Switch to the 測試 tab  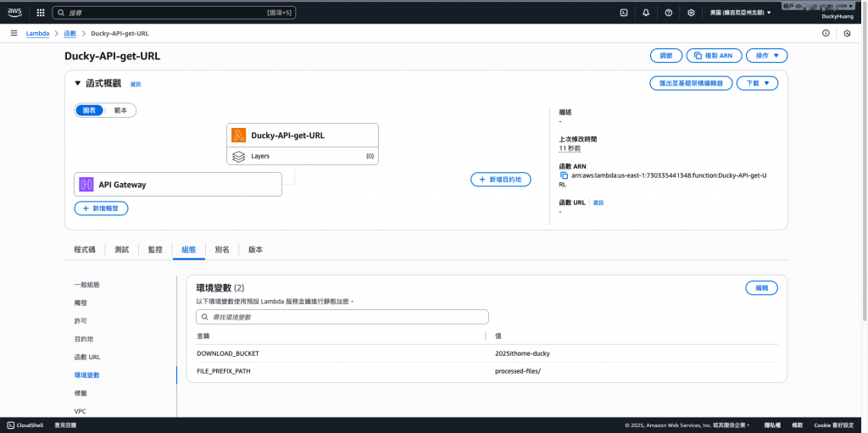(122, 250)
